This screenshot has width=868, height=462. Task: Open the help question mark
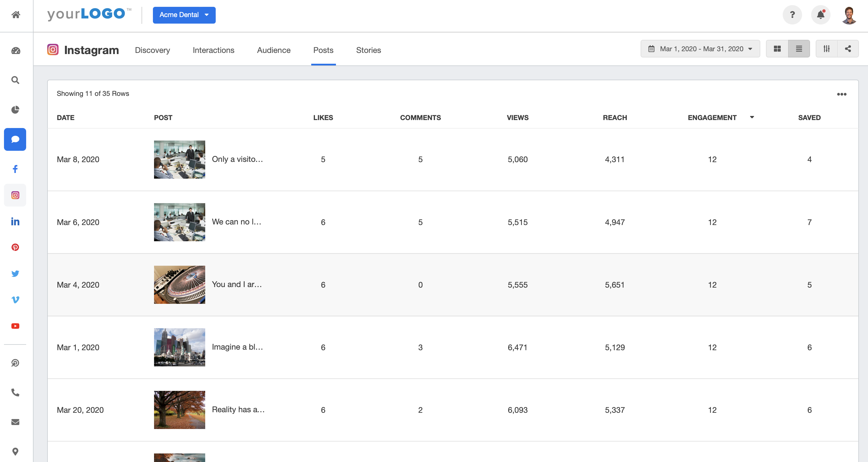tap(792, 15)
